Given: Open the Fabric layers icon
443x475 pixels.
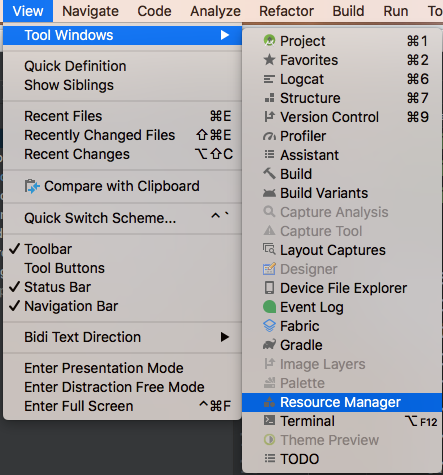Looking at the screenshot, I should (269, 326).
